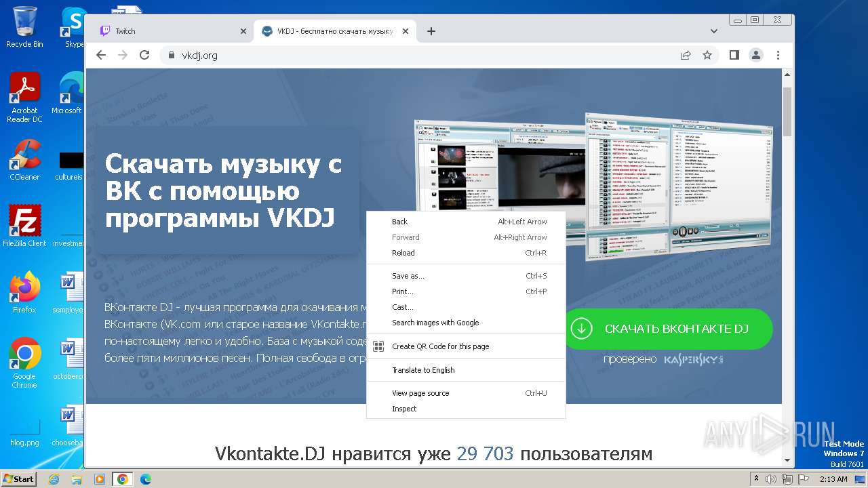Click the browser forward arrow
This screenshot has height=488, width=868.
pos(123,55)
